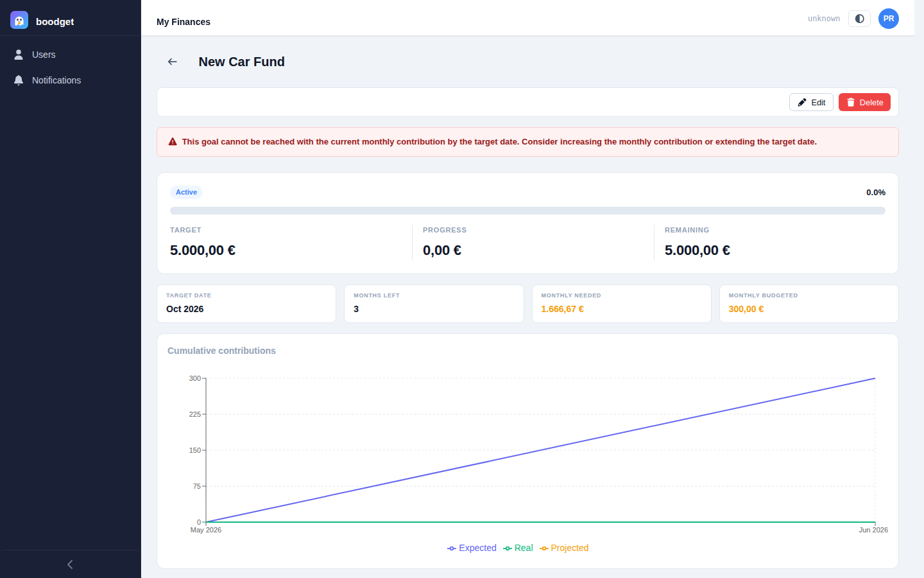The image size is (924, 578).
Task: Click the Monthly Needed value 1.666,67 €
Action: click(x=562, y=309)
